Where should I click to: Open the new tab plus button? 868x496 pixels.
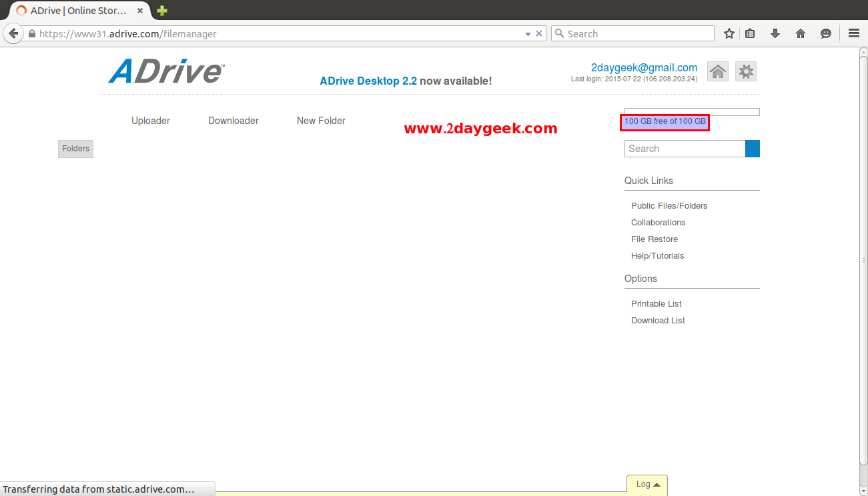click(161, 11)
